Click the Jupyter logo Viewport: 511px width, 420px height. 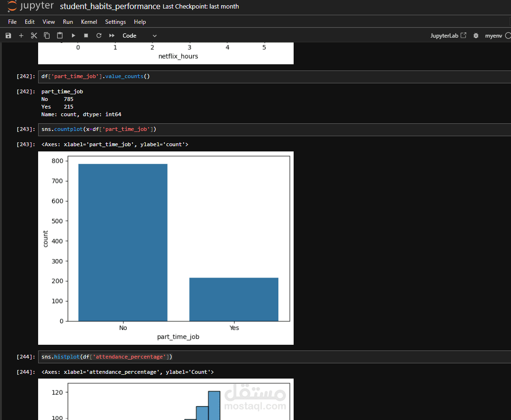[31, 6]
